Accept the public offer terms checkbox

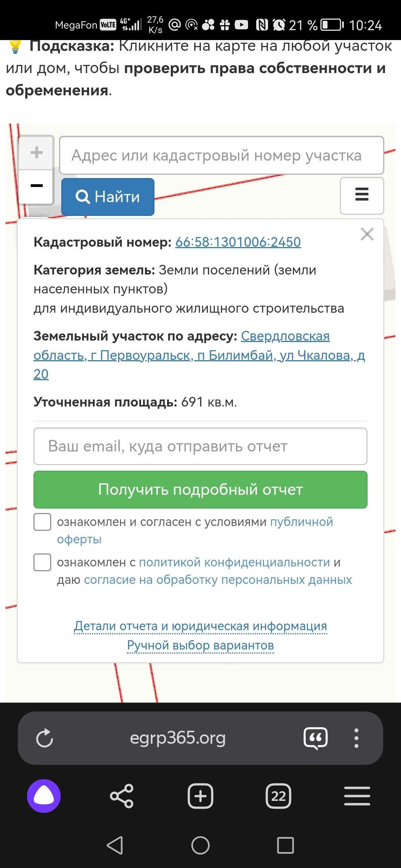pos(42,522)
